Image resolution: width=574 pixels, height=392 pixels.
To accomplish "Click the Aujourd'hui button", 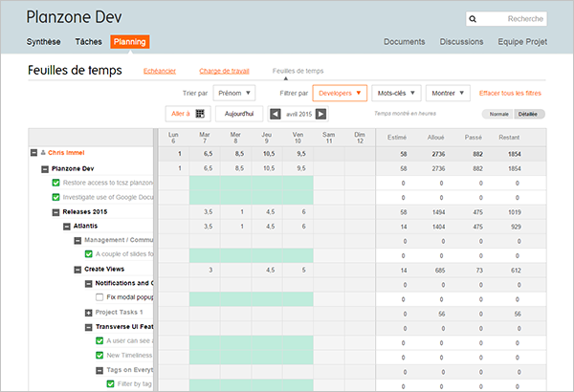I will 239,114.
